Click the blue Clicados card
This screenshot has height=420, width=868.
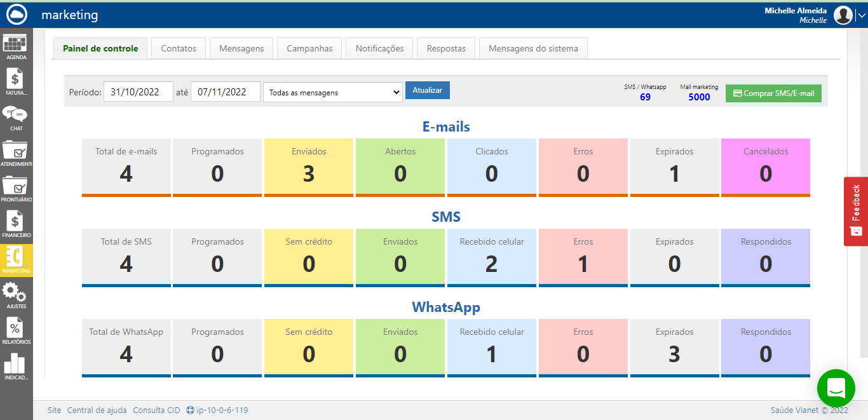pos(492,168)
